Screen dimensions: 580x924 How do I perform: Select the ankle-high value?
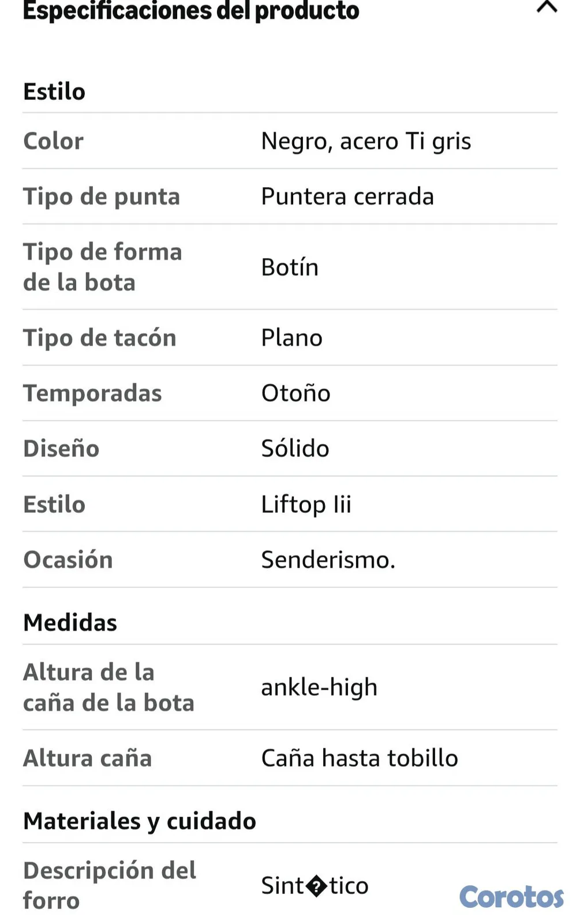[x=319, y=688]
